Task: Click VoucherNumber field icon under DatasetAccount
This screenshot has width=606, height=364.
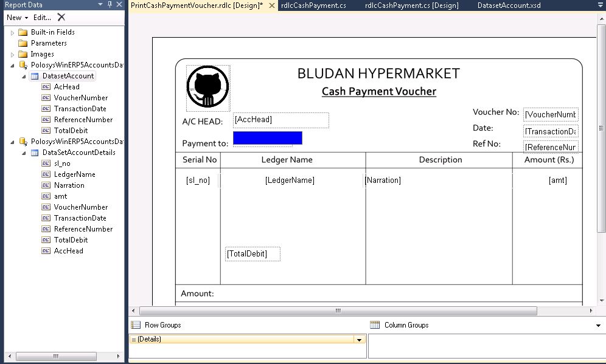Action: click(x=46, y=98)
